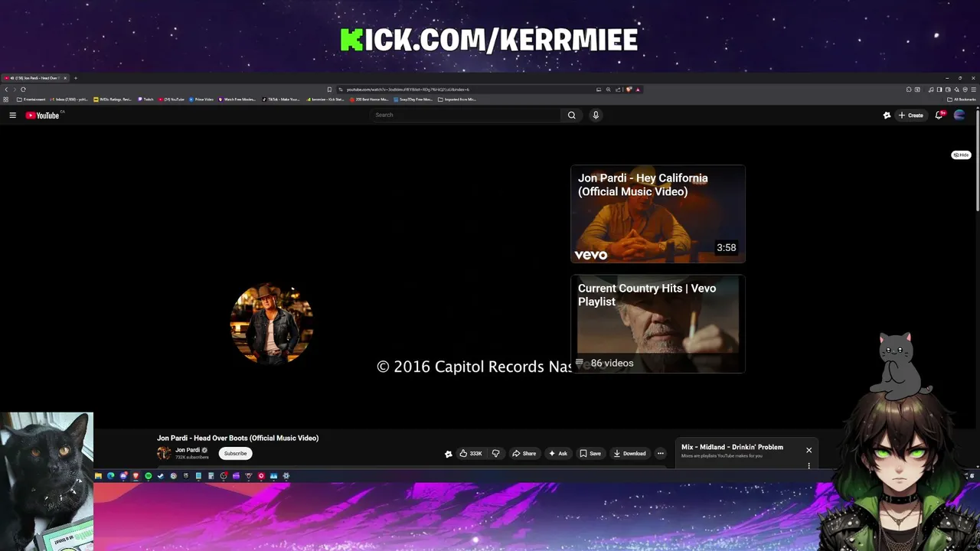Open the Inbox bookmark
Viewport: 980px width, 551px height.
coord(69,99)
